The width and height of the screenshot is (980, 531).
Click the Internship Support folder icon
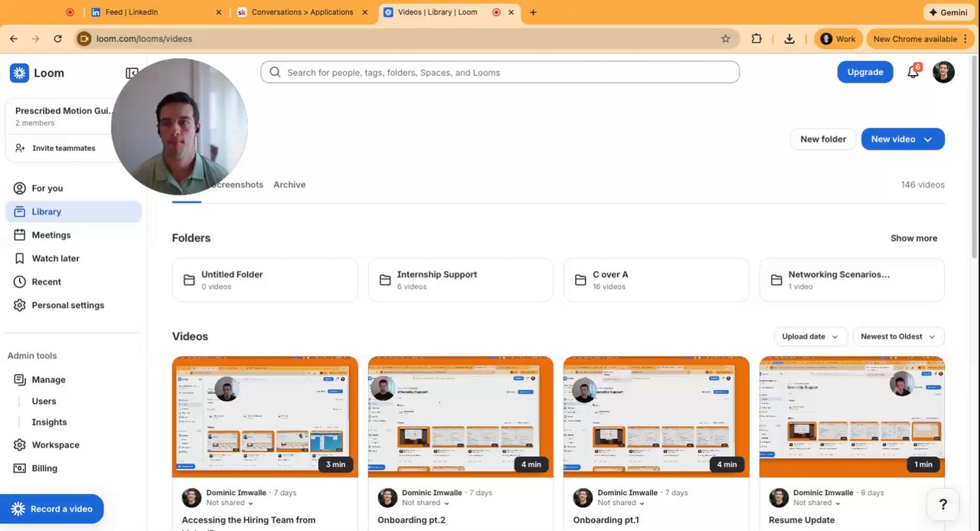(385, 280)
